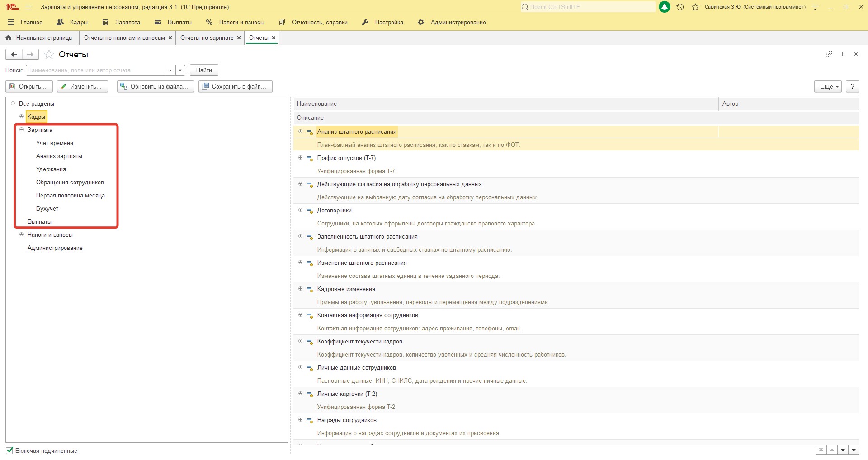This screenshot has height=460, width=868.
Task: Open the search field dropdown arrow
Action: [170, 70]
